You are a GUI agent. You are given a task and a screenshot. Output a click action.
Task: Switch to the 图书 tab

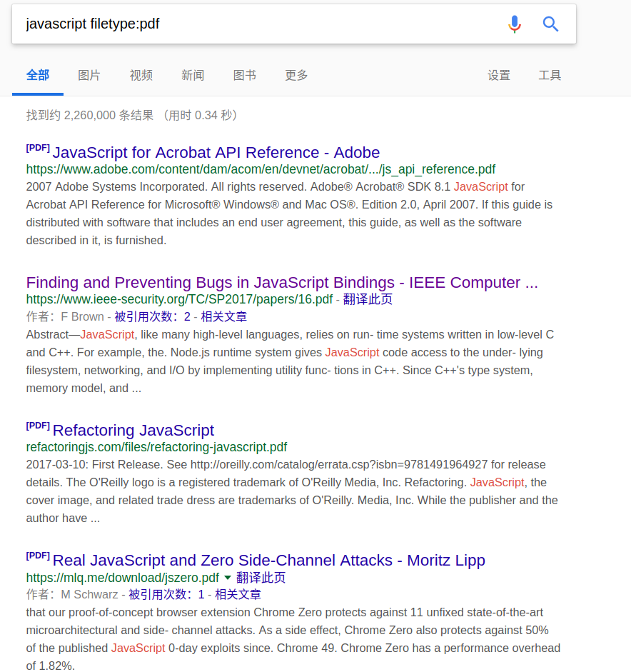245,76
